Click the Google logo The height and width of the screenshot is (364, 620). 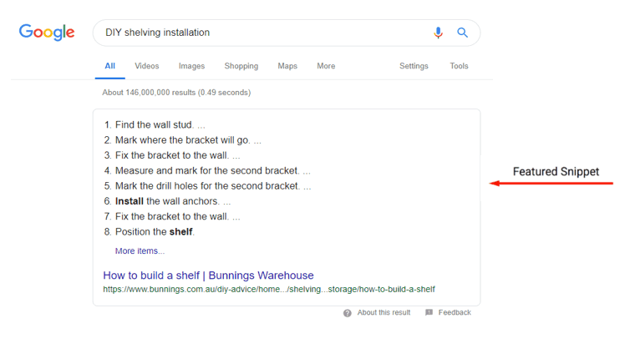click(x=47, y=33)
